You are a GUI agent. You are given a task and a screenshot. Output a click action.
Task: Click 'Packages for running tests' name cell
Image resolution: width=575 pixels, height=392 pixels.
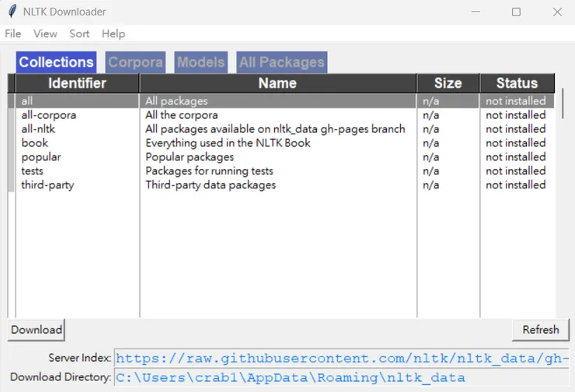pos(209,171)
